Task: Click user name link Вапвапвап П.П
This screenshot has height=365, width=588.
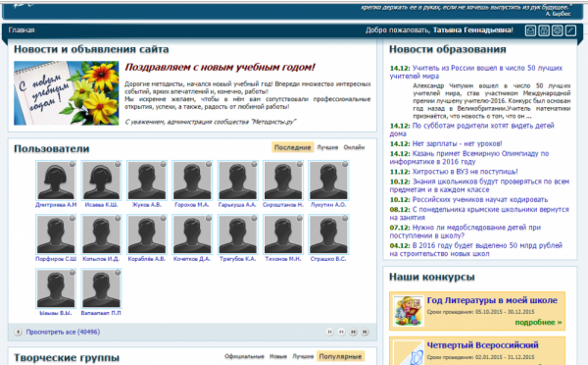Action: pos(101,313)
